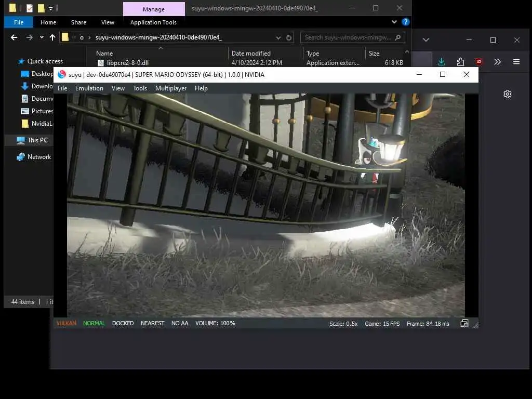532x399 pixels.
Task: Show more browser toolbar items chevron
Action: pyautogui.click(x=497, y=62)
